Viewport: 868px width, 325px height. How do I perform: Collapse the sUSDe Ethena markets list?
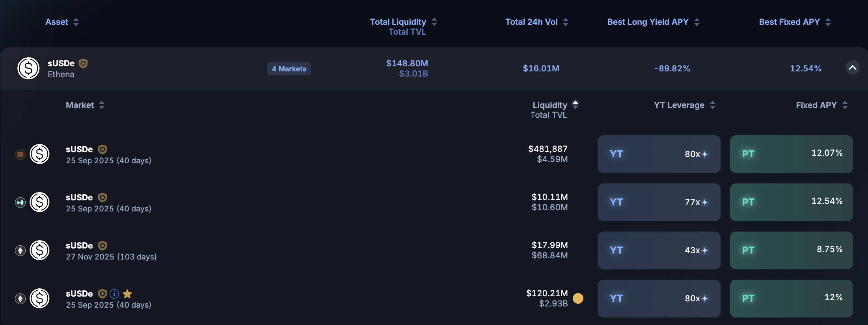pos(852,68)
